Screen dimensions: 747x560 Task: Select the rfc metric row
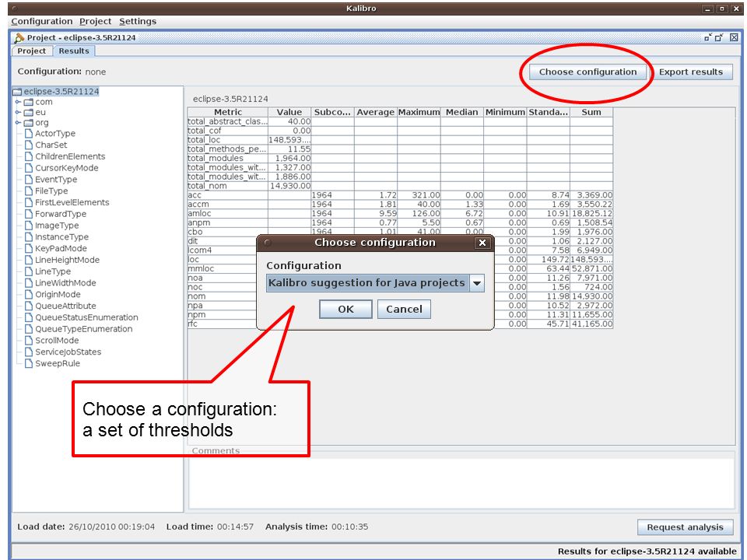point(400,324)
